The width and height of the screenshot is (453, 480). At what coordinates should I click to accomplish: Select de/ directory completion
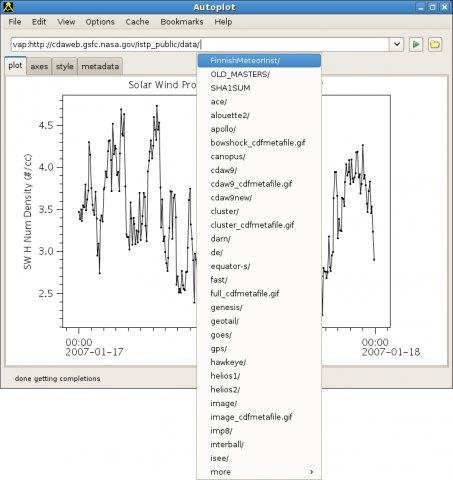[x=259, y=252]
